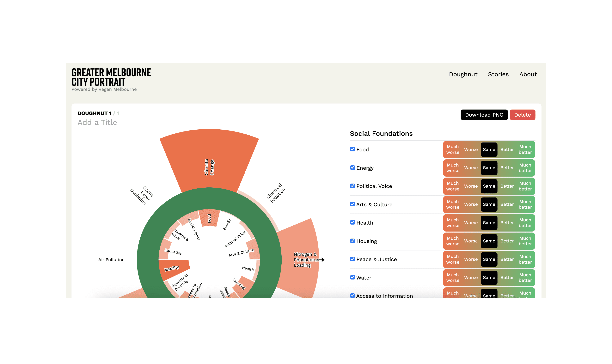This screenshot has width=612, height=364.
Task: Set Food rating to Worse
Action: [471, 150]
